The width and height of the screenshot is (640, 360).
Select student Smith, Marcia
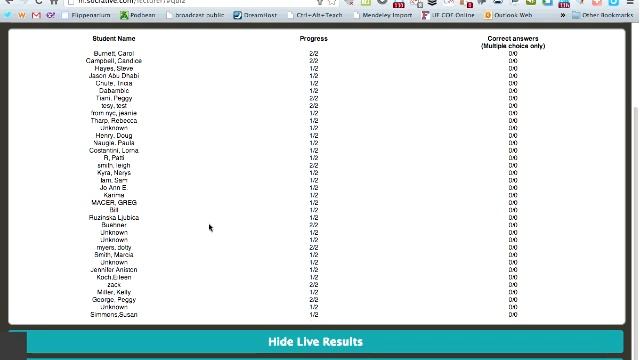click(114, 255)
